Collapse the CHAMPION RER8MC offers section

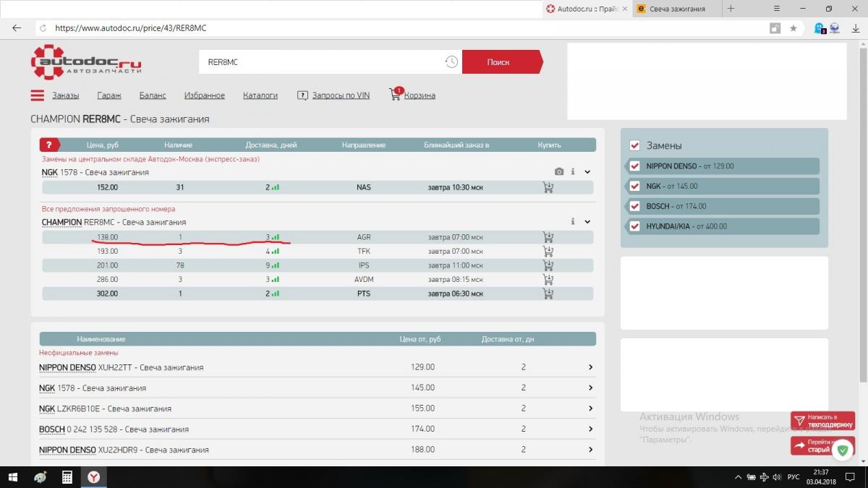tap(587, 222)
